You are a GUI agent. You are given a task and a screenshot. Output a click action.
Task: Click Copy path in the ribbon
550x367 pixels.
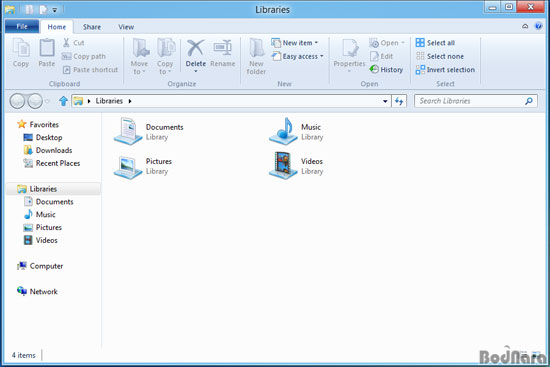click(x=83, y=56)
